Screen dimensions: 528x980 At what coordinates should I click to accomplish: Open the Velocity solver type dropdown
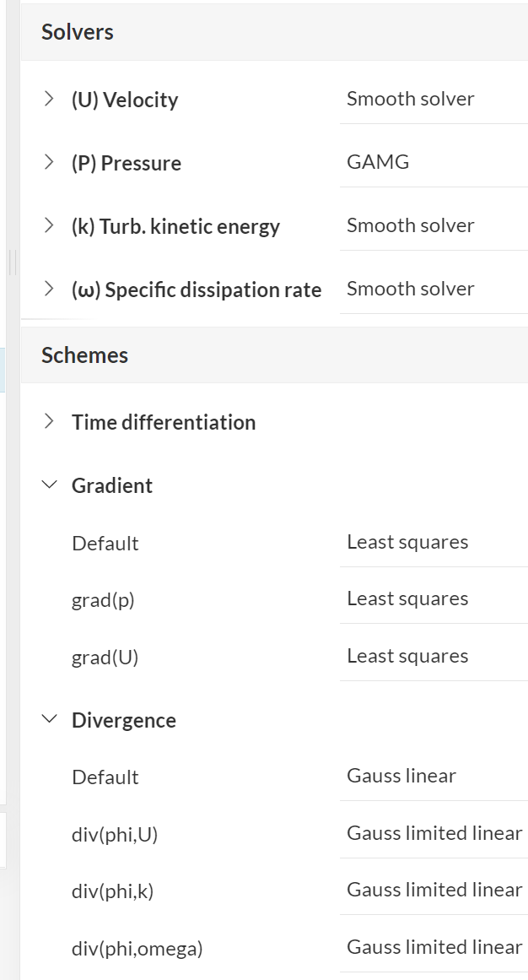[x=433, y=100]
